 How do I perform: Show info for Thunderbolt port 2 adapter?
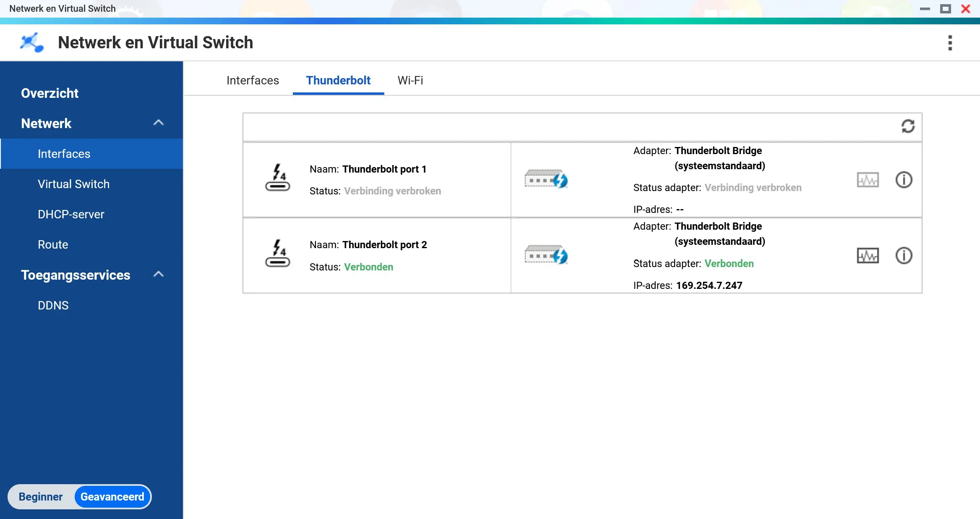pos(904,256)
